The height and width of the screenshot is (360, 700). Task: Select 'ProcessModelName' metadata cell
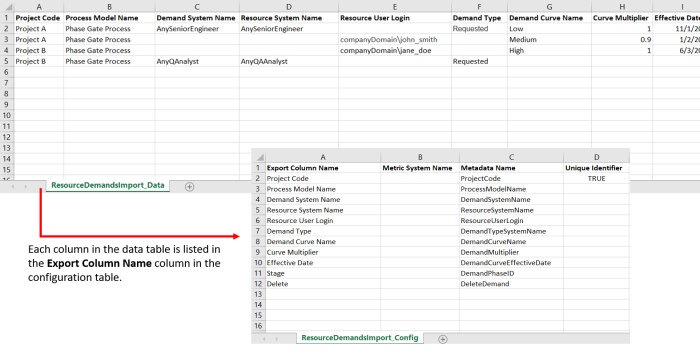click(511, 189)
